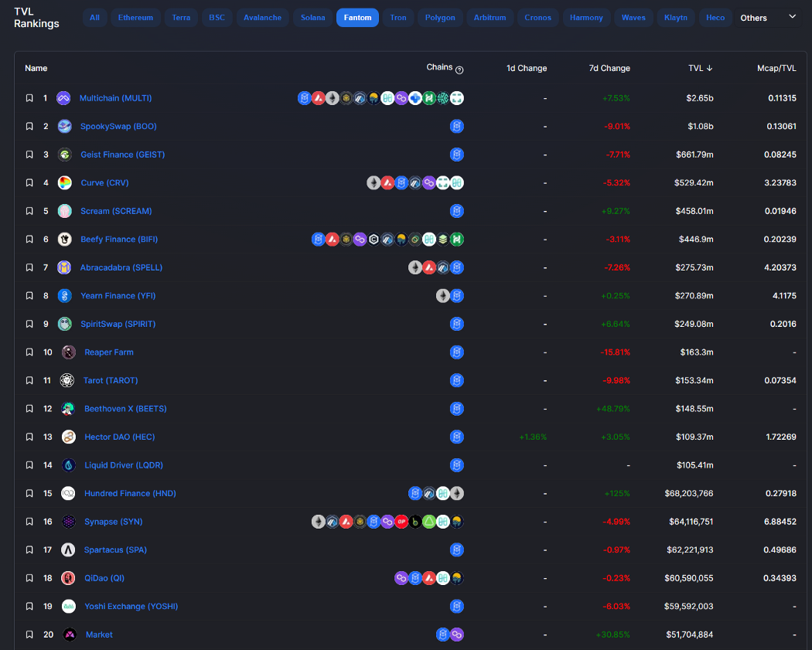Image resolution: width=812 pixels, height=650 pixels.
Task: Open SpookySwap (BOO) protocol link
Action: coord(118,127)
